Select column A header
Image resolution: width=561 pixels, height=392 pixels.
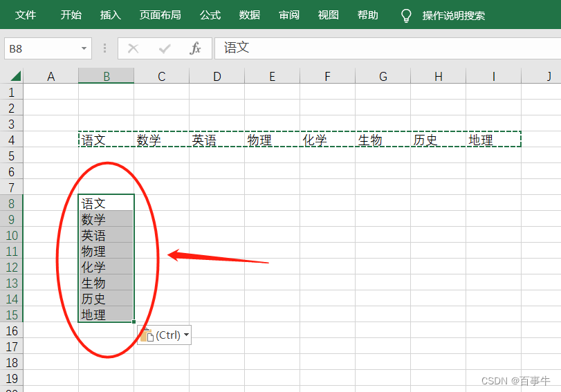point(50,76)
